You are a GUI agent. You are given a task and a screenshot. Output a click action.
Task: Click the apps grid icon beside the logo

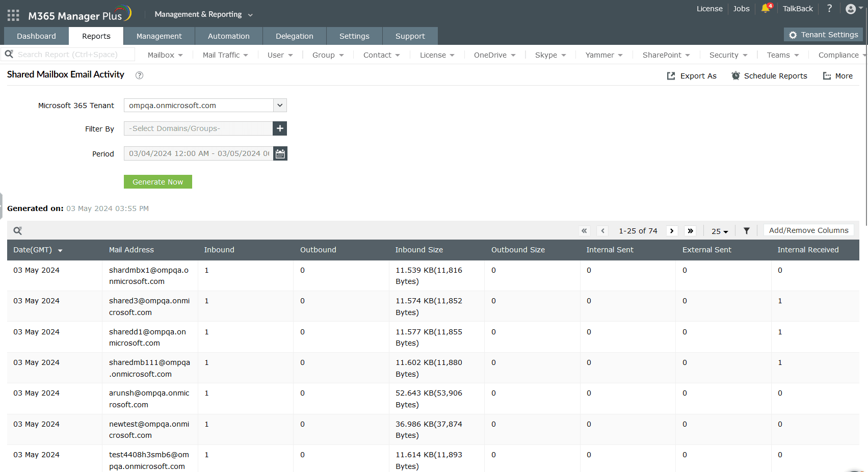pos(13,14)
